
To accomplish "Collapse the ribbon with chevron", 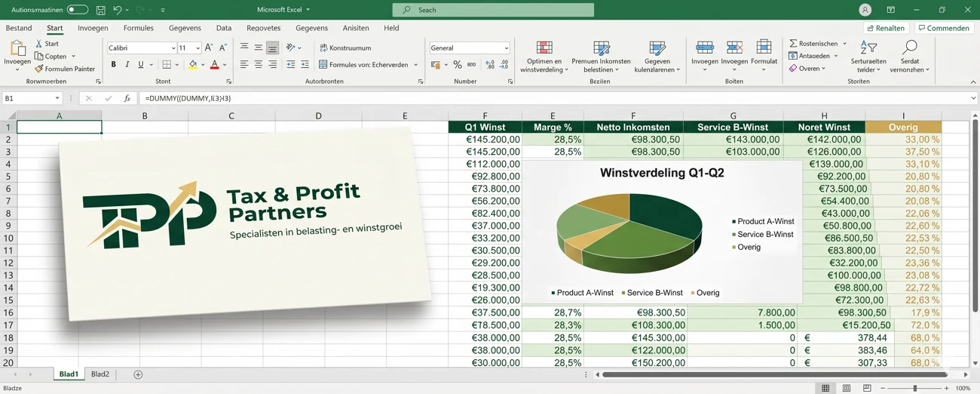I will (x=972, y=82).
